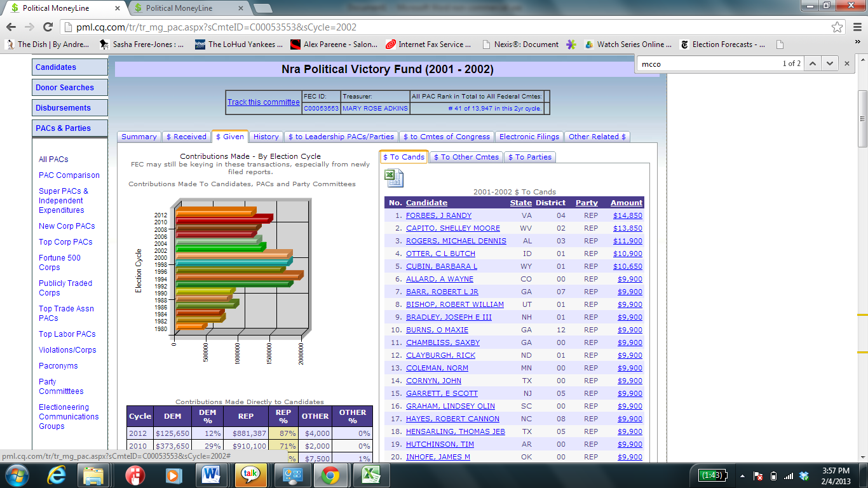Switch to Microsoft Word in taskbar
The width and height of the screenshot is (868, 488).
[x=212, y=475]
